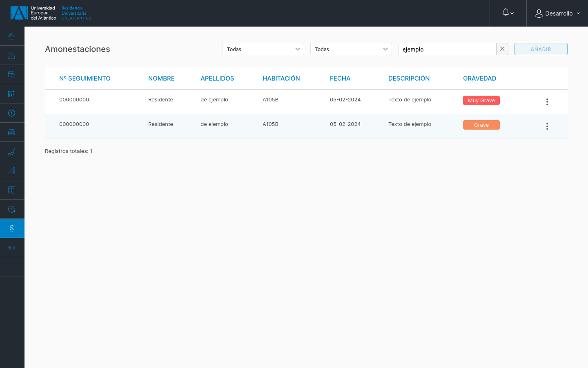The image size is (588, 368).
Task: Open the 24-hour clock sidebar icon
Action: click(12, 209)
